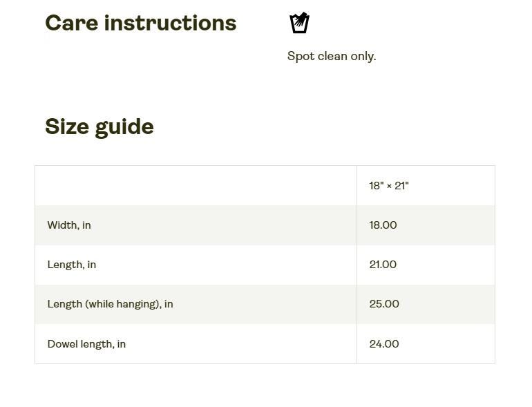Viewport: 532px width, 407px height.
Task: Click the Size guide heading
Action: point(99,127)
